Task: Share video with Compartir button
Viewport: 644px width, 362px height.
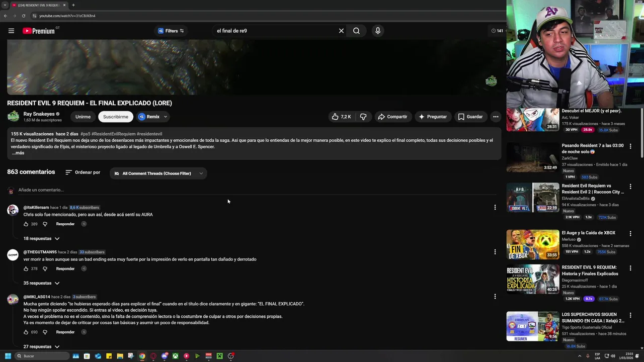Action: [x=392, y=117]
